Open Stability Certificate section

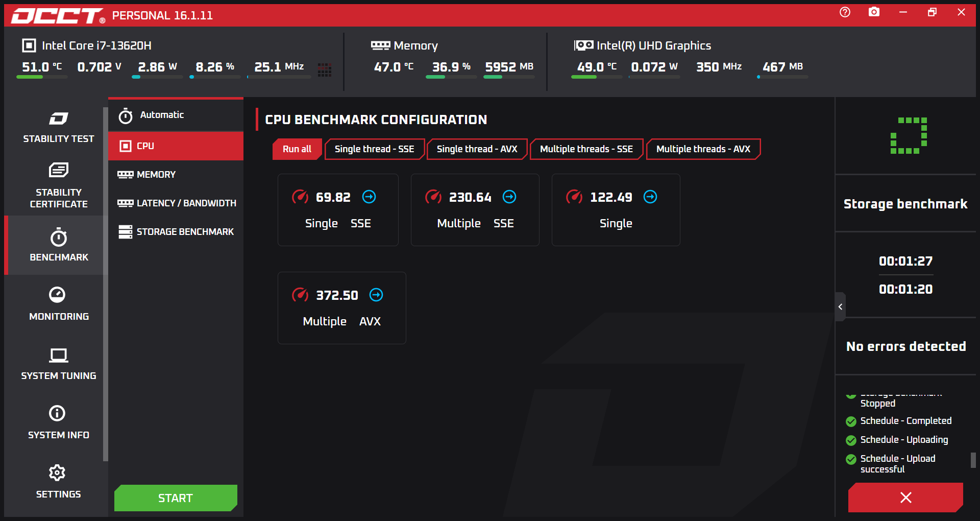click(x=58, y=186)
